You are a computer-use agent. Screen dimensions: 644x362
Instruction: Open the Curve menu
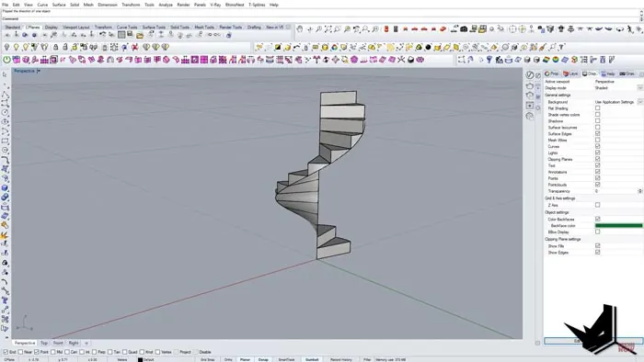coord(42,5)
